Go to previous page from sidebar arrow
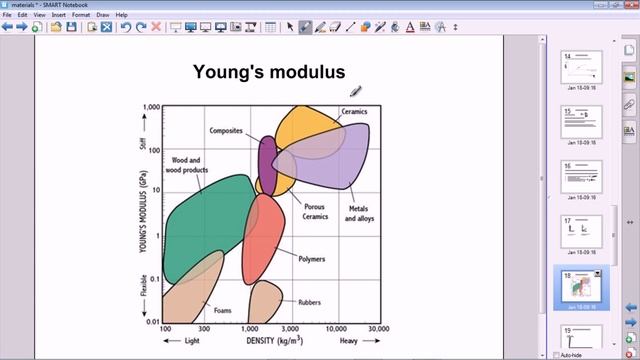Image resolution: width=640 pixels, height=360 pixels. pyautogui.click(x=631, y=307)
